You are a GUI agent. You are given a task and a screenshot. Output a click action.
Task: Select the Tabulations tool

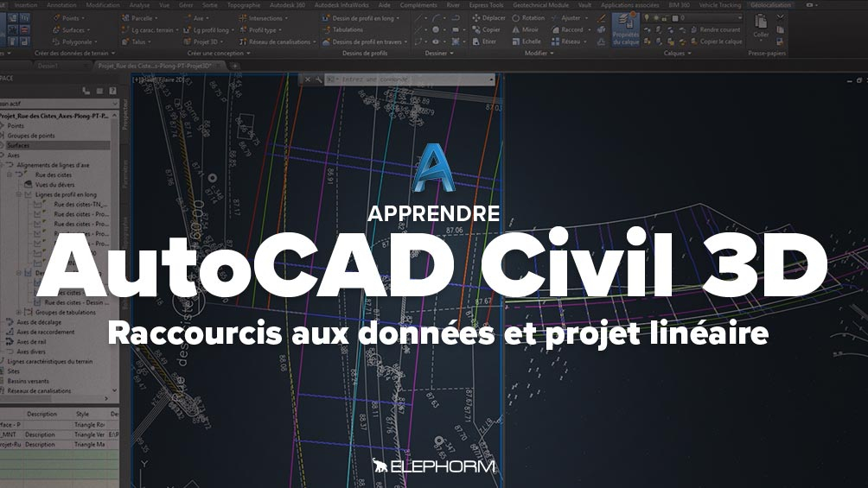[348, 29]
